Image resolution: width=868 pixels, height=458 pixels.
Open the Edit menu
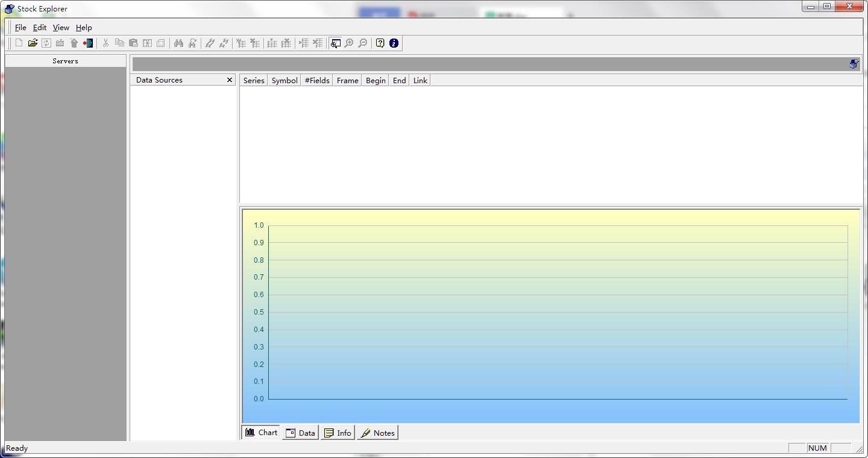coord(40,28)
